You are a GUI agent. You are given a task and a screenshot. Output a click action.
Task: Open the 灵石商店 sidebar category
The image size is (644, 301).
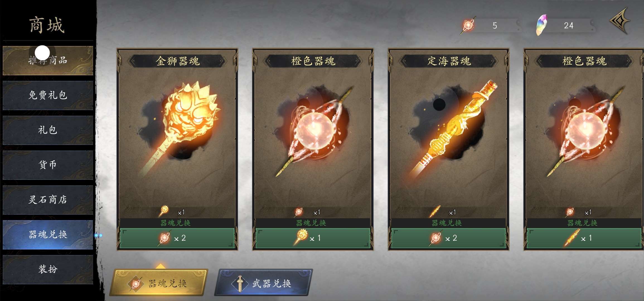pos(48,200)
